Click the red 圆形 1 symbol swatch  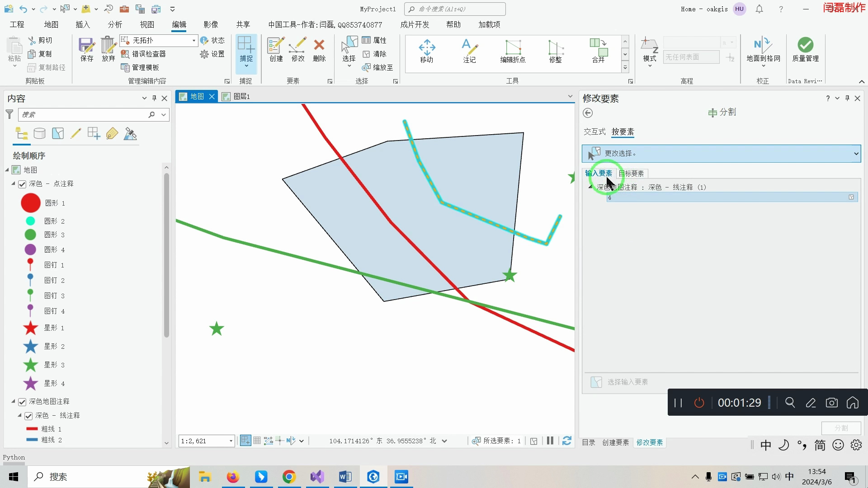(x=30, y=203)
